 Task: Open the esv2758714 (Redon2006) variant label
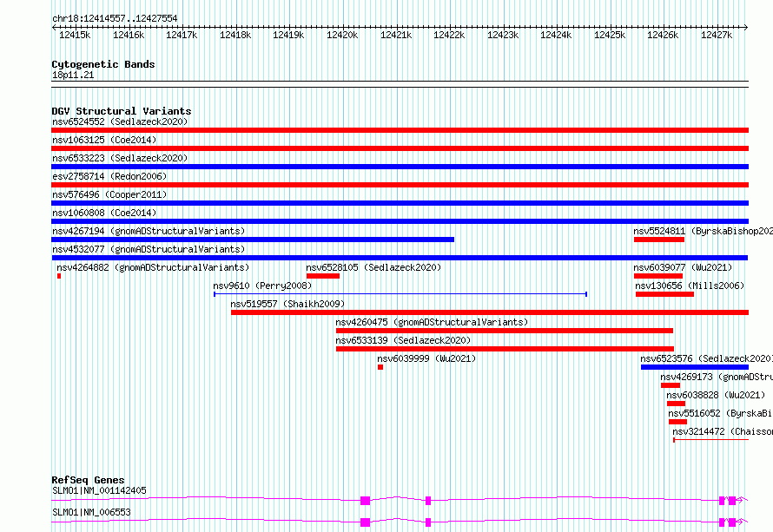(x=109, y=176)
